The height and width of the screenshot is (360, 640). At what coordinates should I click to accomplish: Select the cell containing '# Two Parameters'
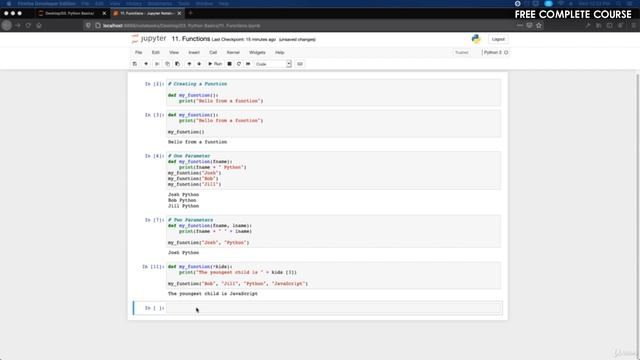(x=333, y=231)
